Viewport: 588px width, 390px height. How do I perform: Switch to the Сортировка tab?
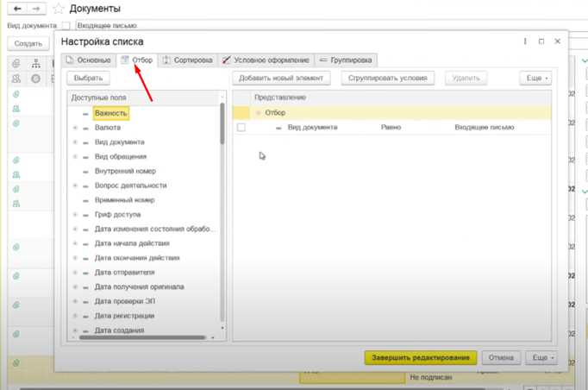(x=188, y=60)
